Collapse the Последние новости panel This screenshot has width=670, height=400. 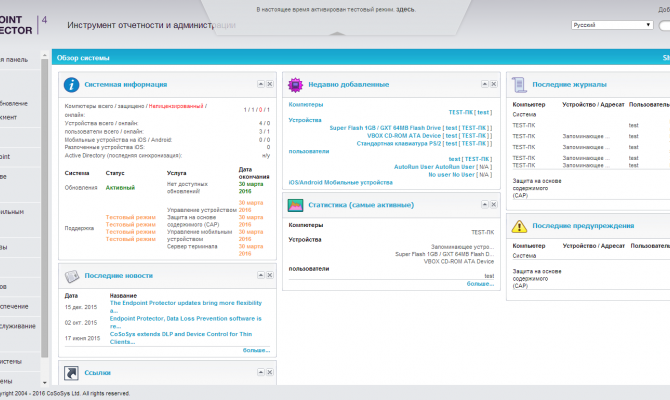[x=261, y=275]
